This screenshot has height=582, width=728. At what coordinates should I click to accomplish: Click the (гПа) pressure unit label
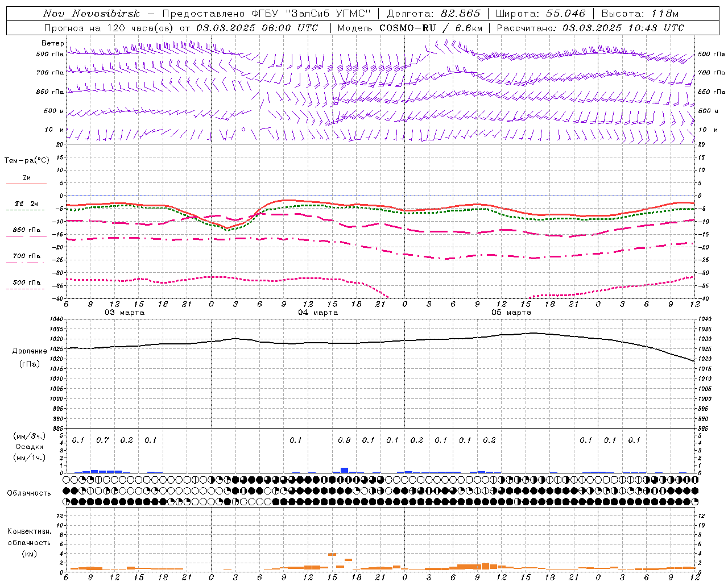click(30, 364)
